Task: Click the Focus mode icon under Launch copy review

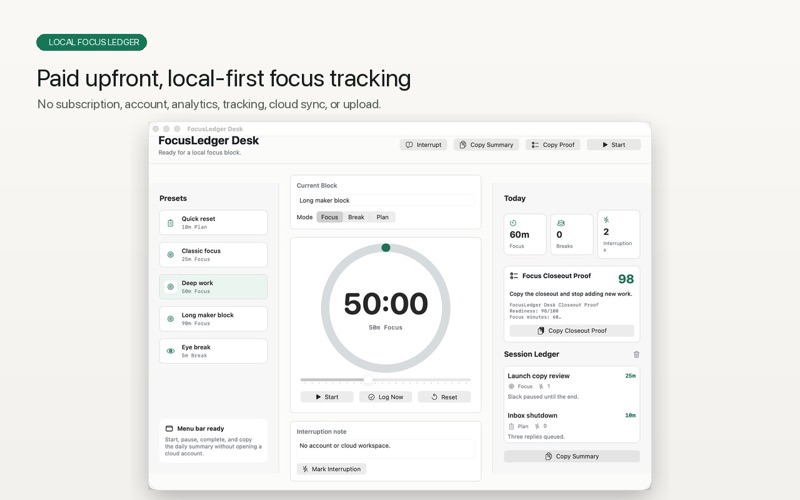Action: (511, 386)
